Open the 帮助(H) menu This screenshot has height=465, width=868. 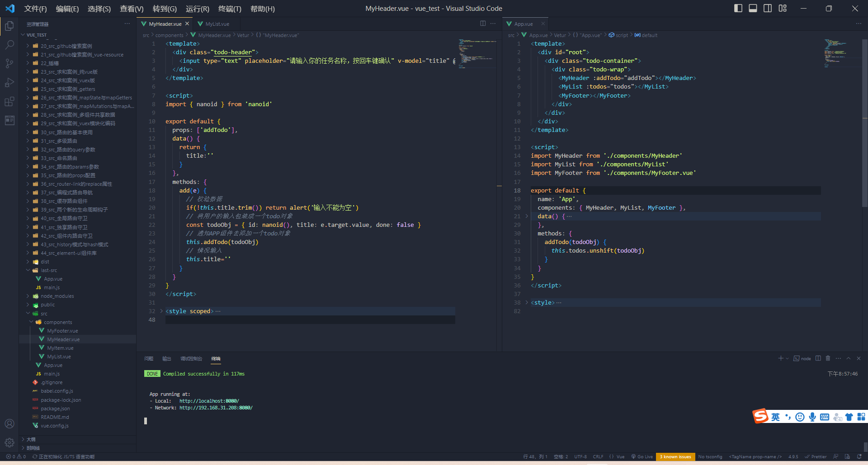(x=262, y=9)
